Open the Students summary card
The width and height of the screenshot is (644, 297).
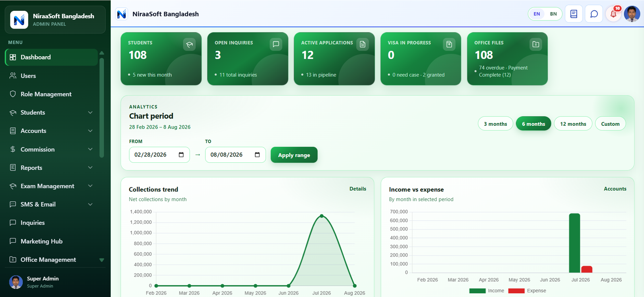[161, 59]
